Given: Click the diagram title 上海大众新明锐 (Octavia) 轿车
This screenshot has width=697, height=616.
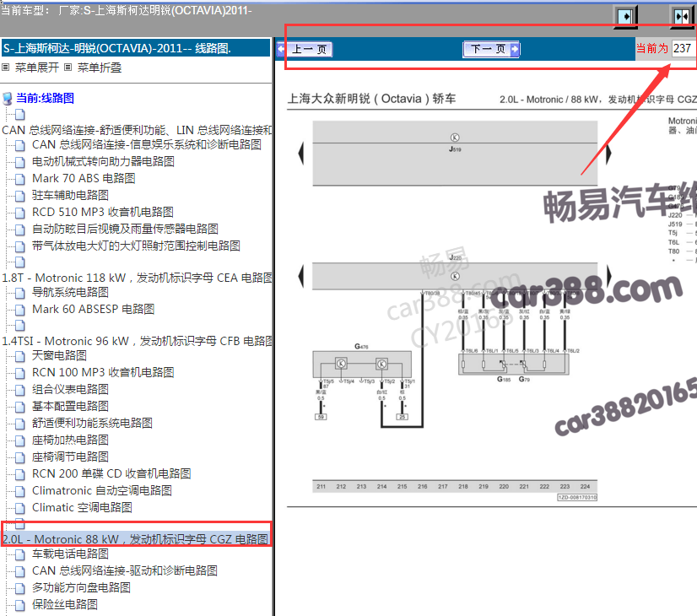Looking at the screenshot, I should point(371,98).
